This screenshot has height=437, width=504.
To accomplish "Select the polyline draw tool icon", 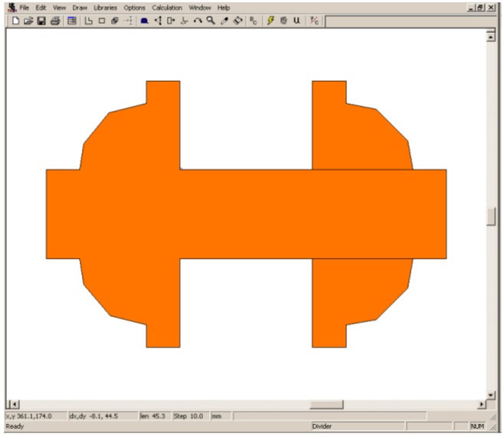I will coord(88,21).
